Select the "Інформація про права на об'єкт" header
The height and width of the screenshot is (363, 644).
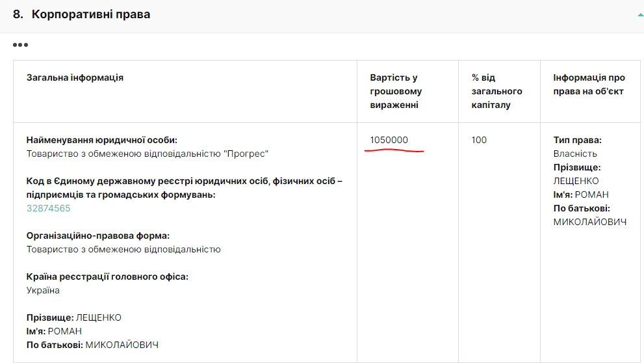[x=589, y=85]
